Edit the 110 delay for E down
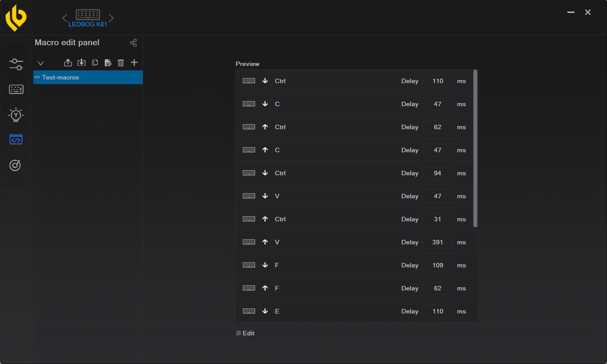The image size is (607, 364). coord(438,311)
